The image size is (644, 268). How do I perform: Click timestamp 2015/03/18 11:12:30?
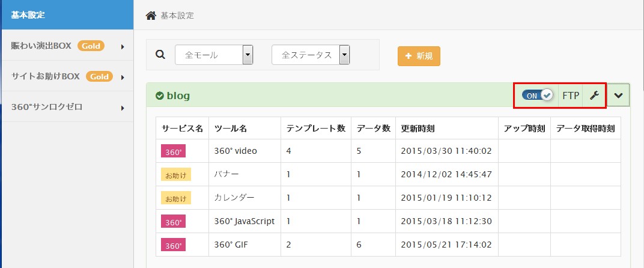(446, 221)
